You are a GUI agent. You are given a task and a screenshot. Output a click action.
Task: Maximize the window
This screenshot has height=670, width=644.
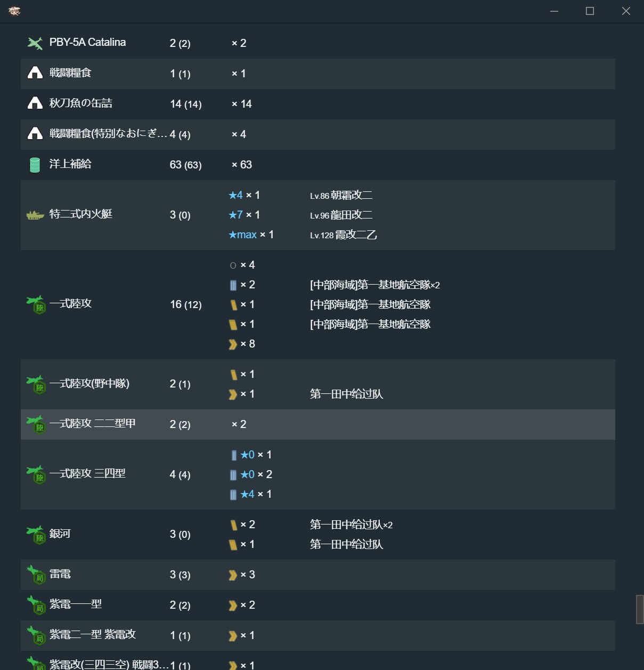pos(590,11)
